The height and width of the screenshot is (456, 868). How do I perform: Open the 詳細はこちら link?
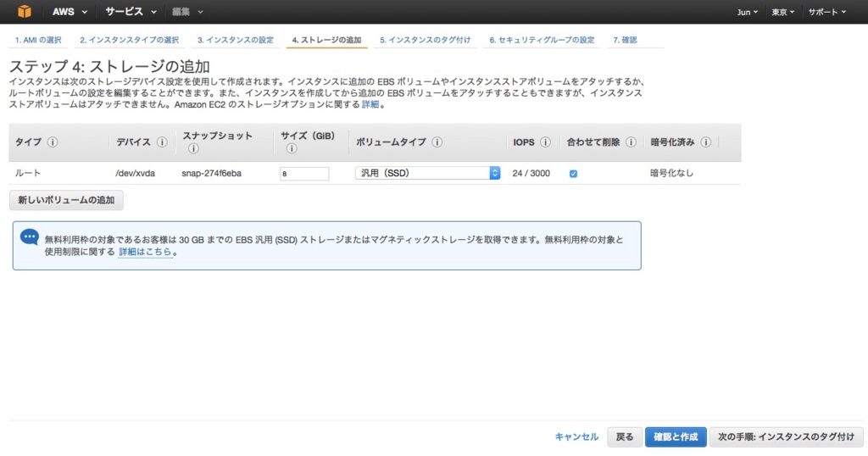point(145,252)
